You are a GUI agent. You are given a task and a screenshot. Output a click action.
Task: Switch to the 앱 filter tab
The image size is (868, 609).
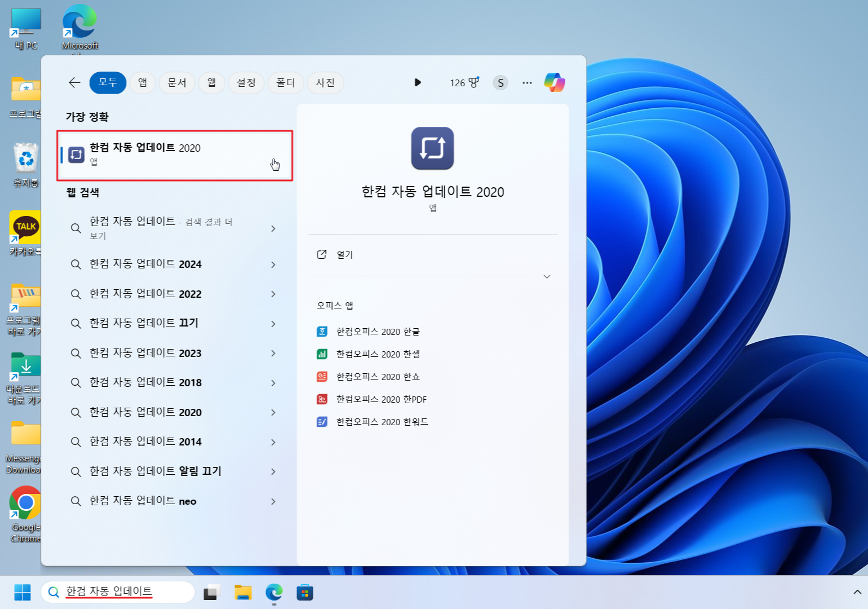143,83
